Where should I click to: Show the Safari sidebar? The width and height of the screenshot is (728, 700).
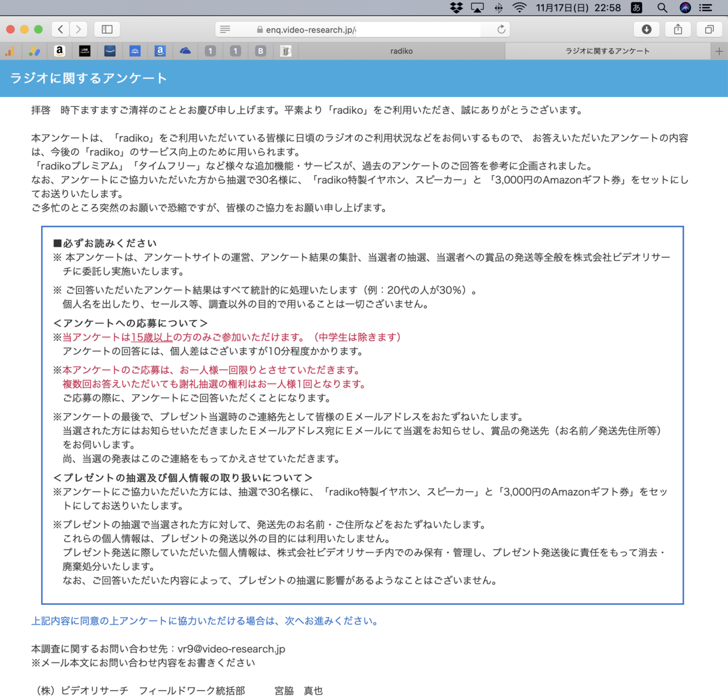point(107,29)
